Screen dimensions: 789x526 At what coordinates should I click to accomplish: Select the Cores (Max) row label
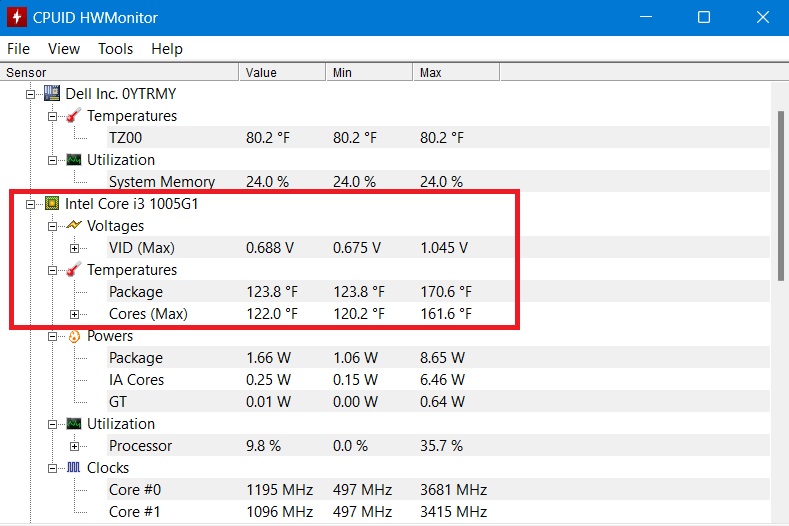click(x=148, y=314)
